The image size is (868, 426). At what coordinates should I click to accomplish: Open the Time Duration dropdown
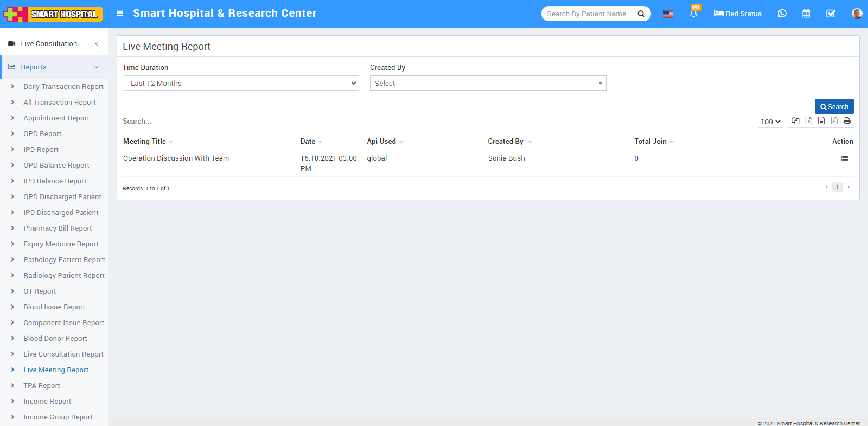click(240, 83)
